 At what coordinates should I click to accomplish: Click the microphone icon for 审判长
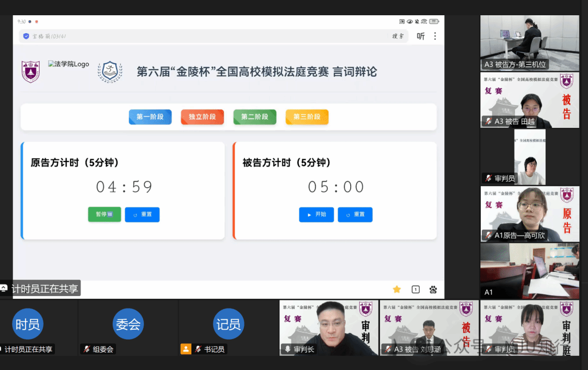pyautogui.click(x=287, y=349)
